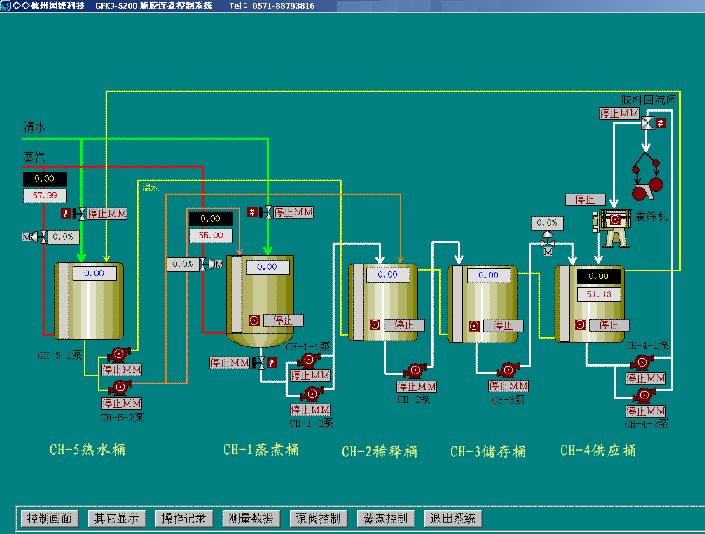Viewport: 705px width, 534px height.
Task: Click the CH-5 steam valve 0.0% opening value
Action: [x=63, y=237]
